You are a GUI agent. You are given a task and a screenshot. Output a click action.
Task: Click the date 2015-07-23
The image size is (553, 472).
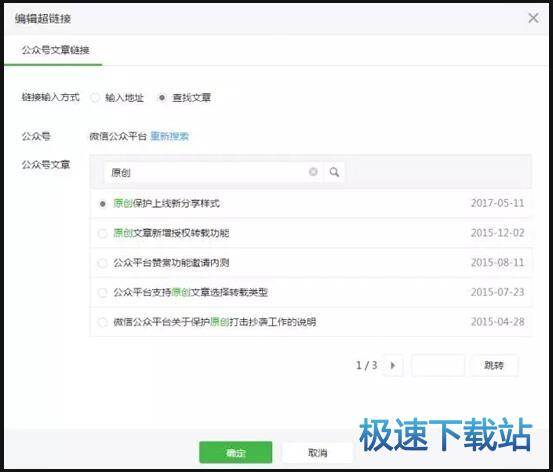click(498, 292)
